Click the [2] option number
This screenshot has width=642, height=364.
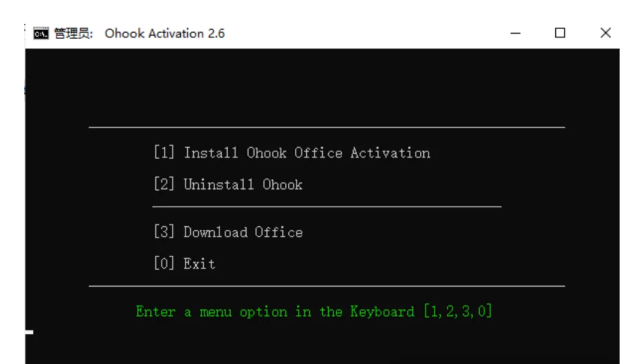tap(164, 184)
